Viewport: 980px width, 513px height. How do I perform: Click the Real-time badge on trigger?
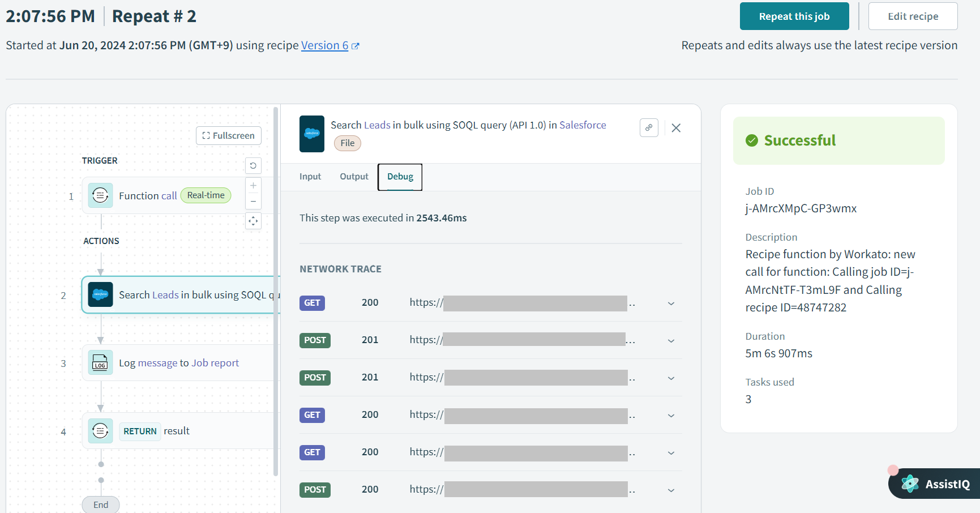pyautogui.click(x=206, y=195)
